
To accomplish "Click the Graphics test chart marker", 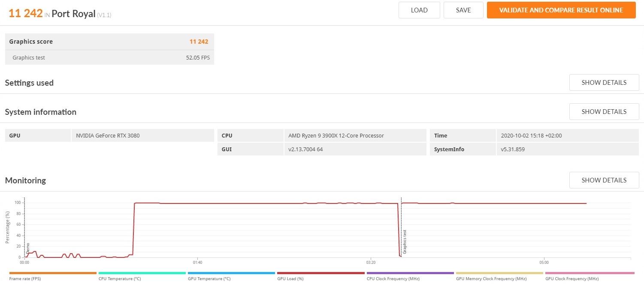I will pyautogui.click(x=405, y=242).
